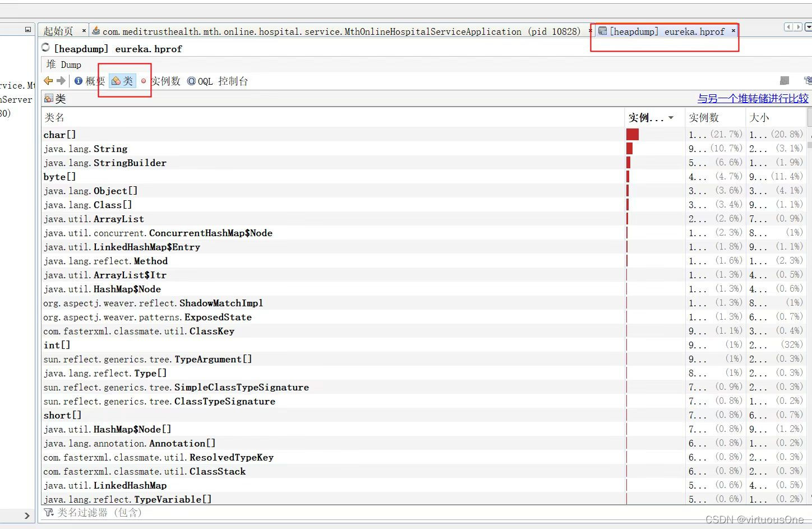Switch to the 实例数 instances view
Screen dimensions: 812x529
pyautogui.click(x=160, y=81)
